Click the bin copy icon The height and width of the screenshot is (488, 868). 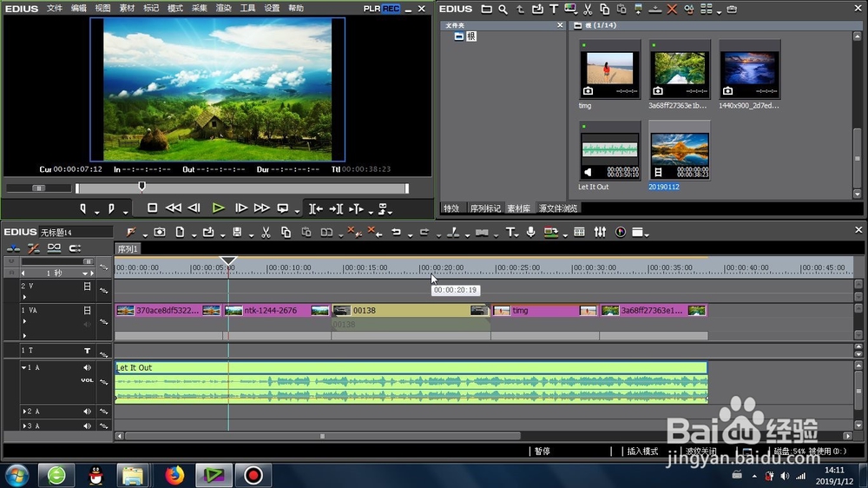point(604,9)
